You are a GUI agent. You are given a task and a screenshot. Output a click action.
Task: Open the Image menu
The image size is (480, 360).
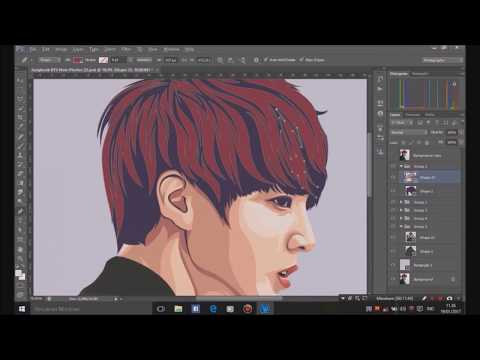(61, 49)
